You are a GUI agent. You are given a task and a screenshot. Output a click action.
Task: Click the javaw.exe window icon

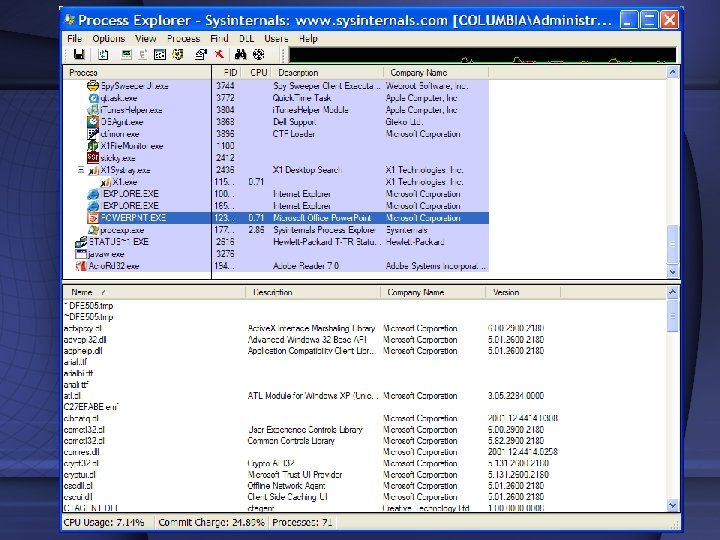click(x=81, y=253)
